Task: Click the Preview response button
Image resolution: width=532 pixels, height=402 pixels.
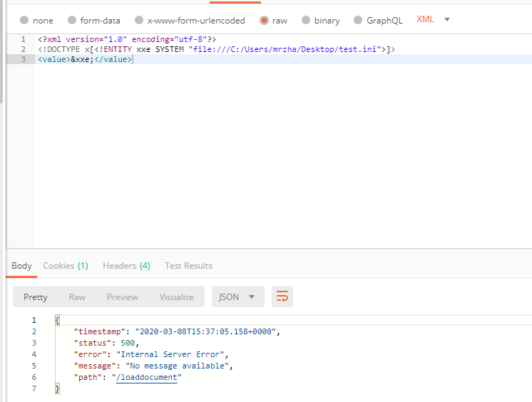Action: click(x=123, y=297)
